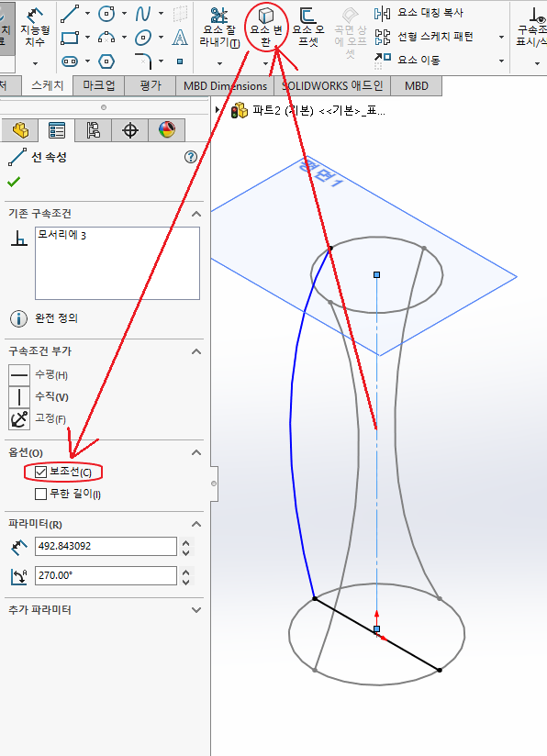Click the help icon in Line Properties
This screenshot has height=756, width=547.
click(x=191, y=157)
